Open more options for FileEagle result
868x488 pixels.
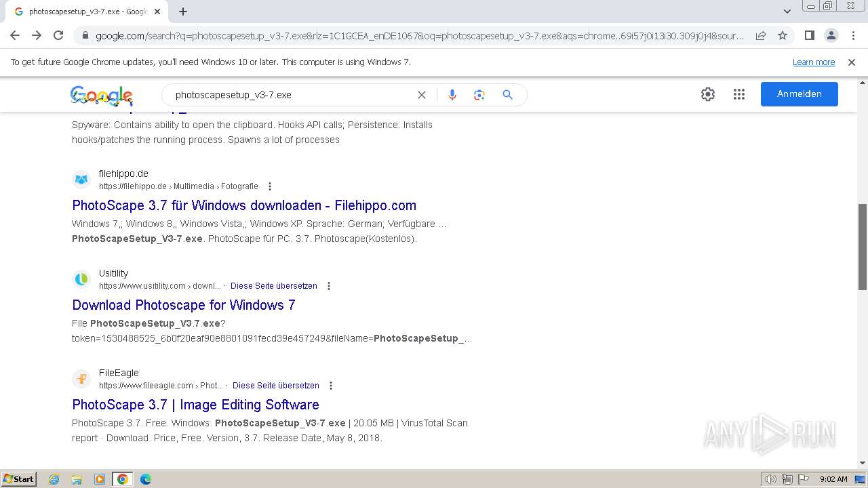point(331,386)
